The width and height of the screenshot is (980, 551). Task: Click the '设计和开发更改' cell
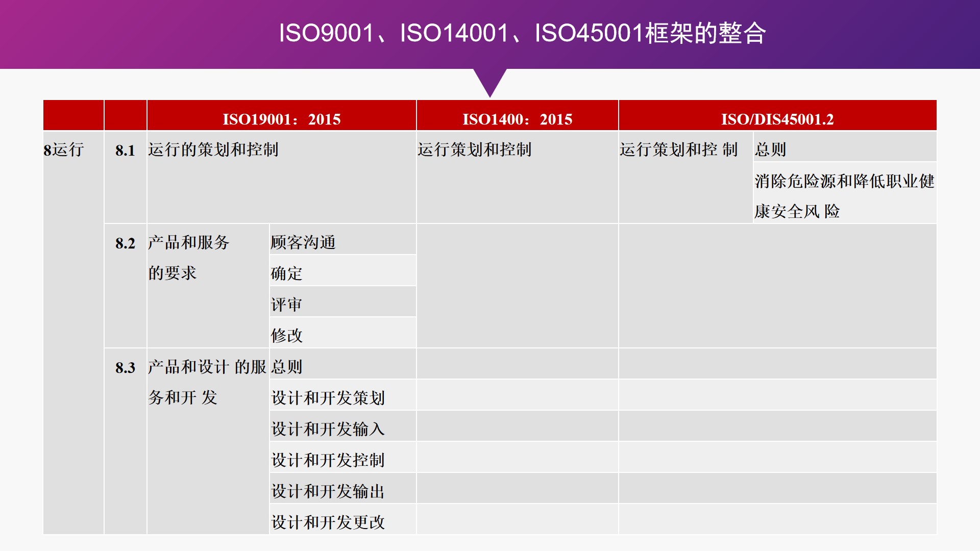click(343, 519)
